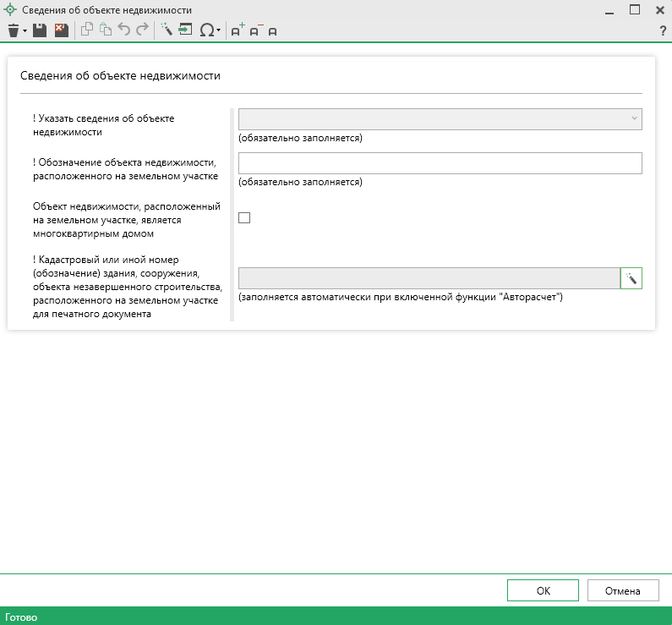Decrease font size with the A− icon
Viewport: 672px width, 625px height.
click(256, 30)
